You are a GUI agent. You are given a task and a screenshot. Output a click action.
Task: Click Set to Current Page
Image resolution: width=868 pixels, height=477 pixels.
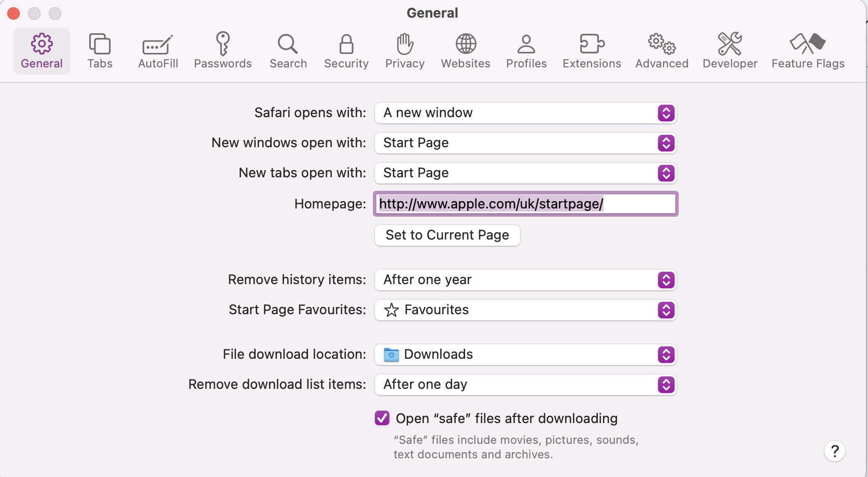(446, 235)
